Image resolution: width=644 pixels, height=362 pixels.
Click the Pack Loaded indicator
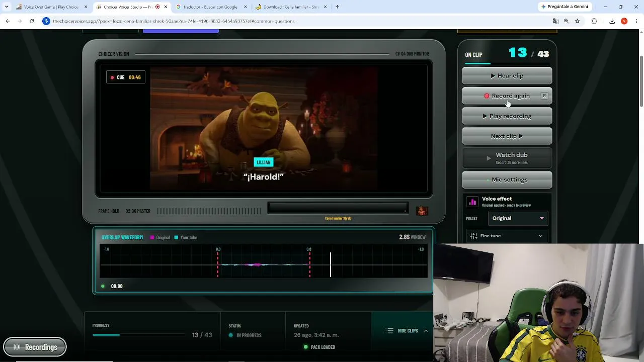tap(319, 347)
